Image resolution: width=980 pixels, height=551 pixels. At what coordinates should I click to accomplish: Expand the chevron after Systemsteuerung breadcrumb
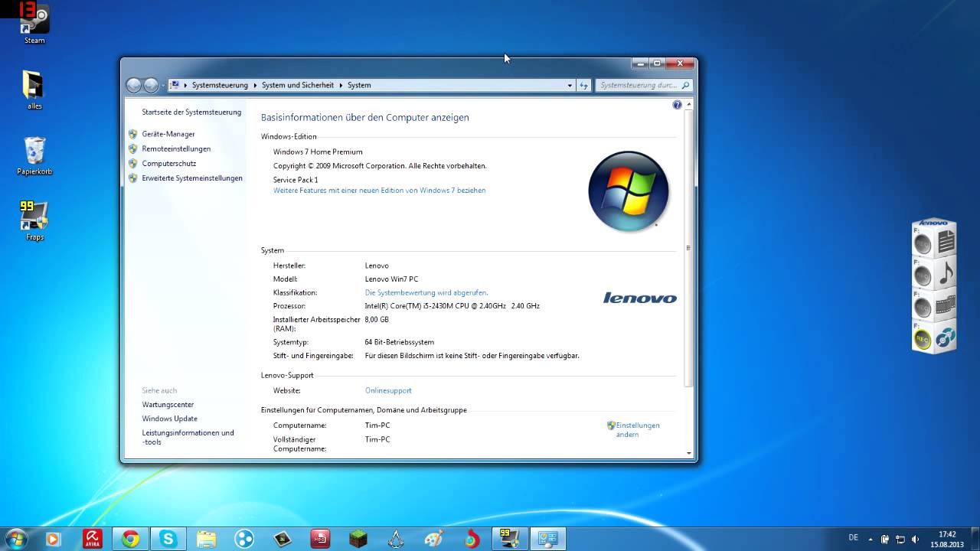point(255,85)
